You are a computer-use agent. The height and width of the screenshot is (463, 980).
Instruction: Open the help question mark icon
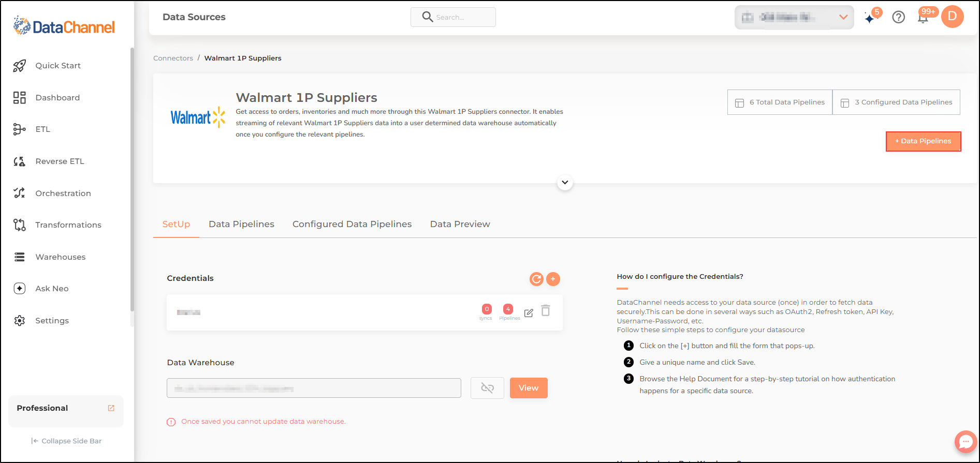click(899, 18)
